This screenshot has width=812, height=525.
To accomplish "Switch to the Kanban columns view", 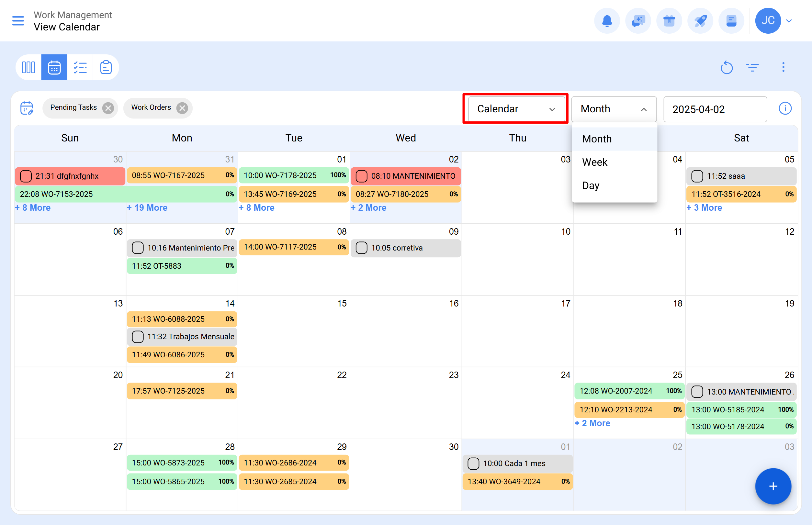I will (x=28, y=67).
